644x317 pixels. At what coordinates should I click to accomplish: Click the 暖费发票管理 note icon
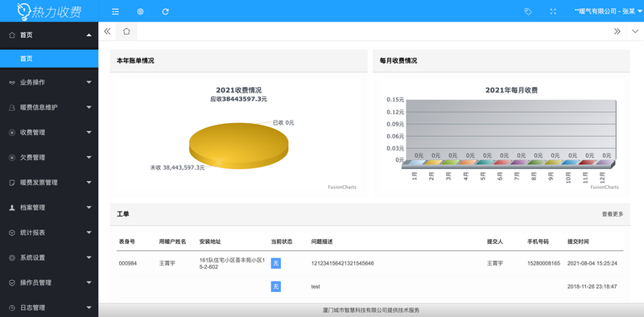pyautogui.click(x=12, y=183)
